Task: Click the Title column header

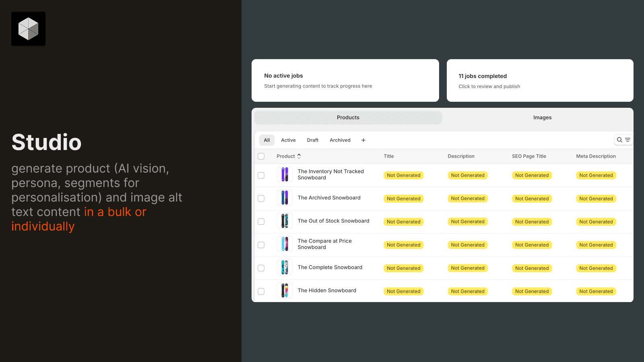Action: (389, 156)
